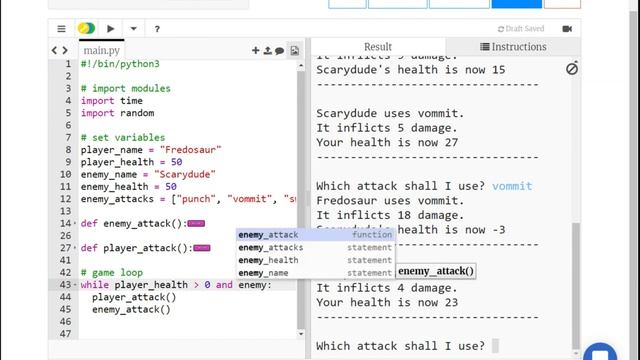The width and height of the screenshot is (640, 360).
Task: Click the Python logo icon in the toolbar
Action: tap(87, 29)
